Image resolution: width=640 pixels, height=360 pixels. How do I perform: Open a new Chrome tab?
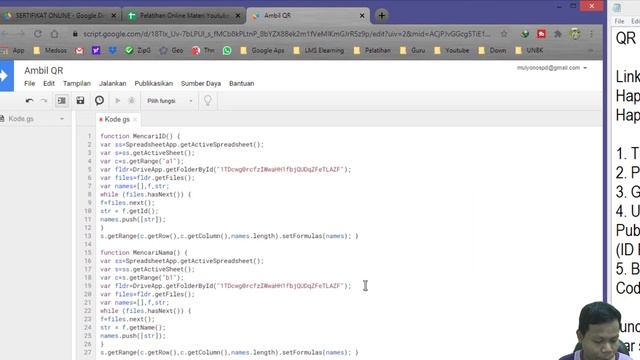[382, 16]
